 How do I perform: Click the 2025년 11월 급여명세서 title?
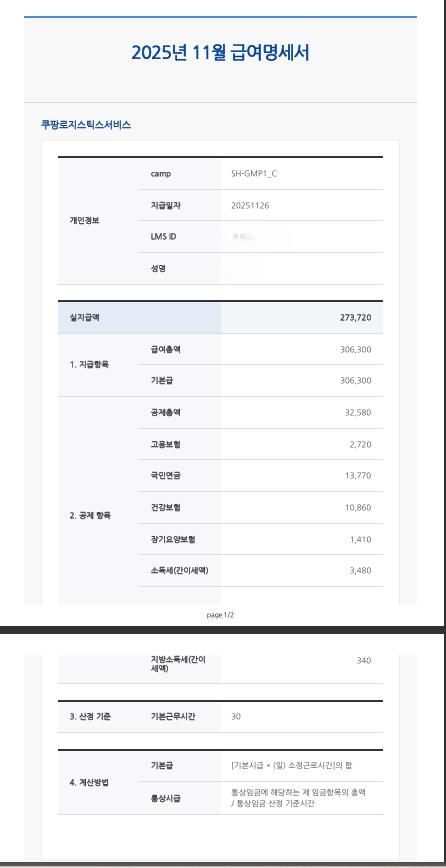(220, 53)
